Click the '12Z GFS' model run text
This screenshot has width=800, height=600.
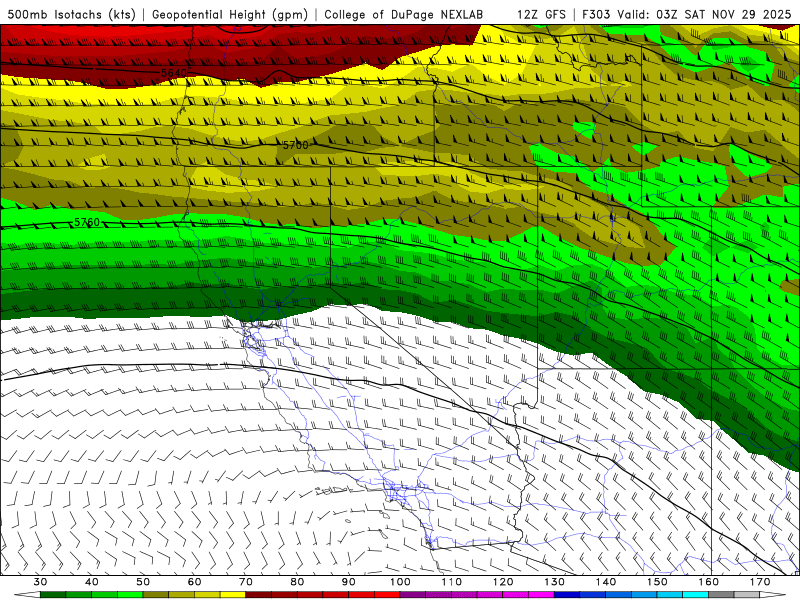tap(541, 14)
